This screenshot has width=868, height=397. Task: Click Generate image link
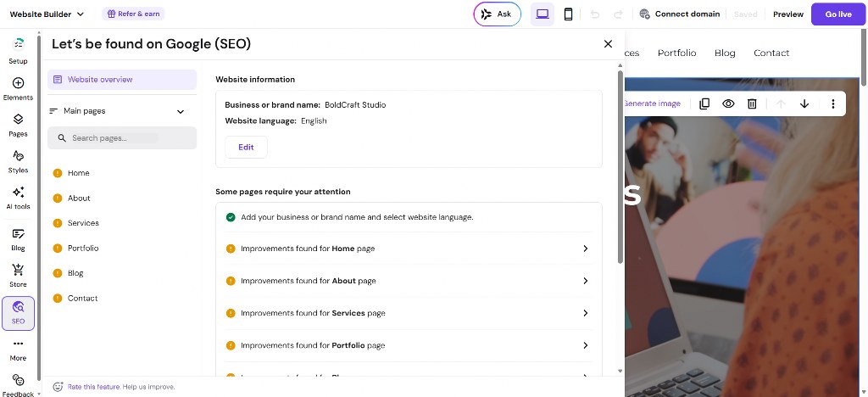click(652, 103)
